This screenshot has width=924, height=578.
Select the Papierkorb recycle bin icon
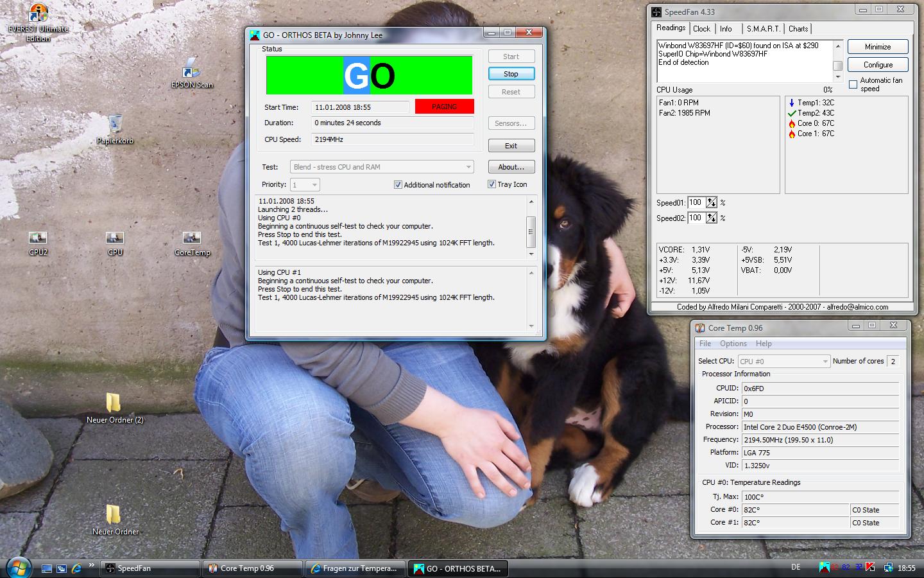(x=116, y=128)
